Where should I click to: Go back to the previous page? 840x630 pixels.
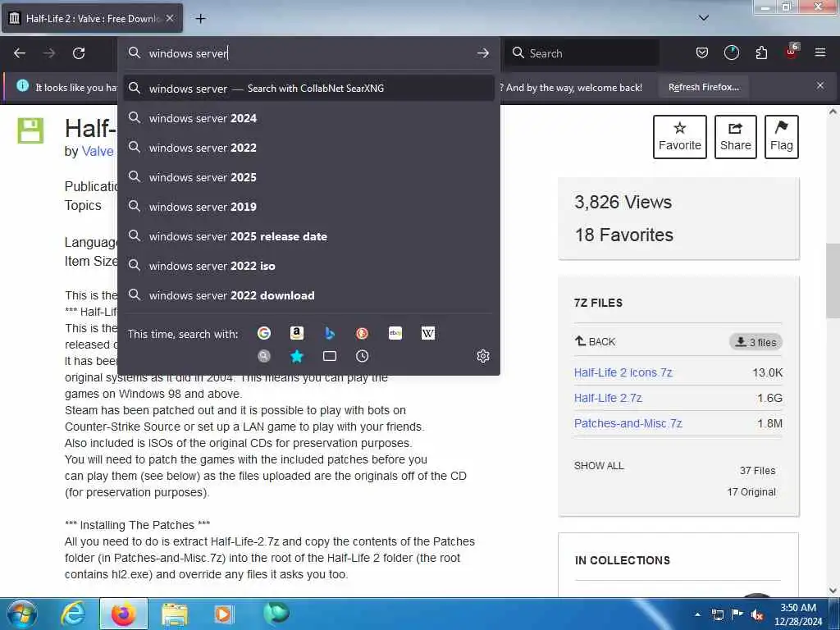tap(20, 53)
